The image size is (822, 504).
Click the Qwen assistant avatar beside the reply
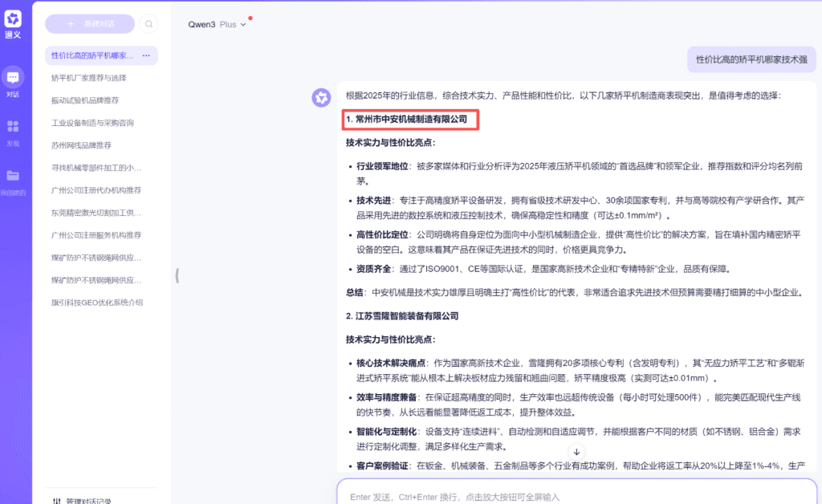[x=320, y=97]
